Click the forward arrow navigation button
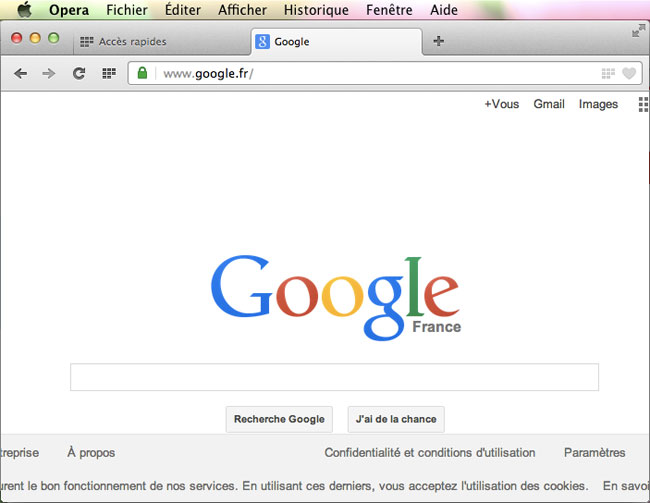 click(49, 74)
